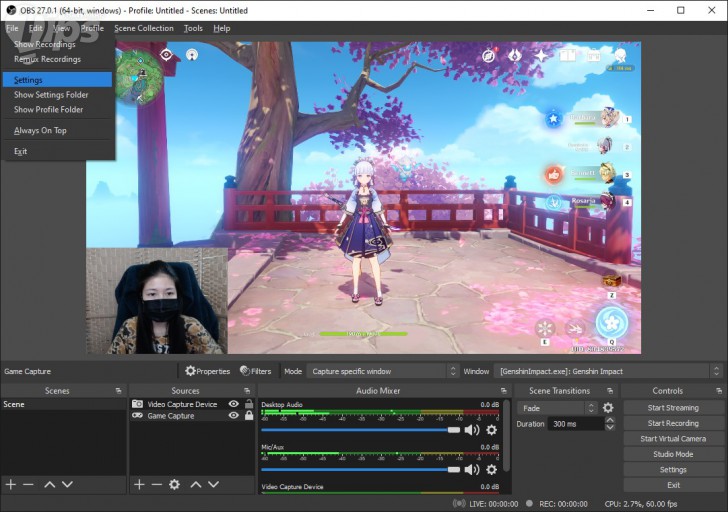Adjust Desktop Audio volume slider
This screenshot has height=512, width=728.
360,430
